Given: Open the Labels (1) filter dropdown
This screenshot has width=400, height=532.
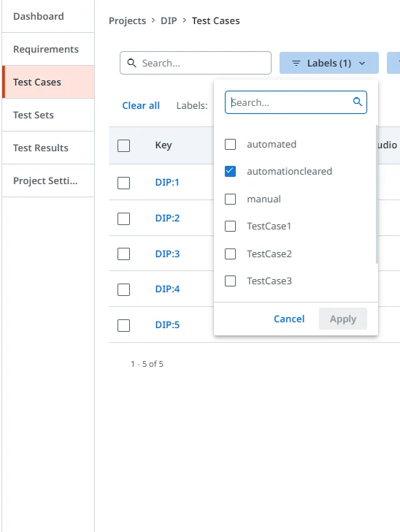Looking at the screenshot, I should point(328,63).
